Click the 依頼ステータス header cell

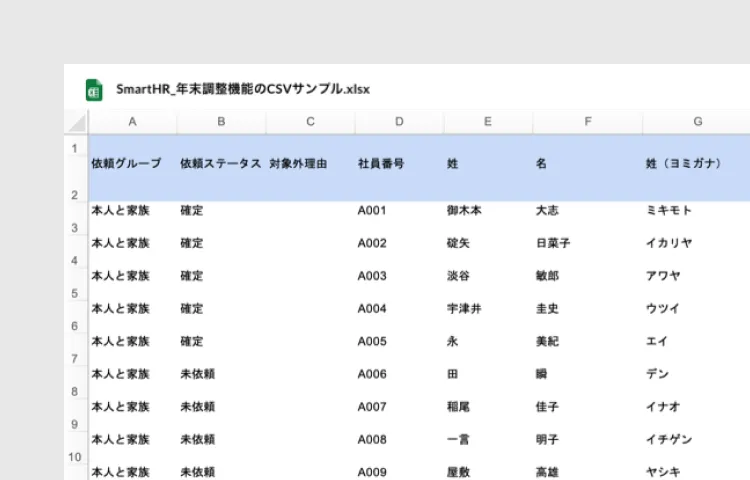coord(221,163)
